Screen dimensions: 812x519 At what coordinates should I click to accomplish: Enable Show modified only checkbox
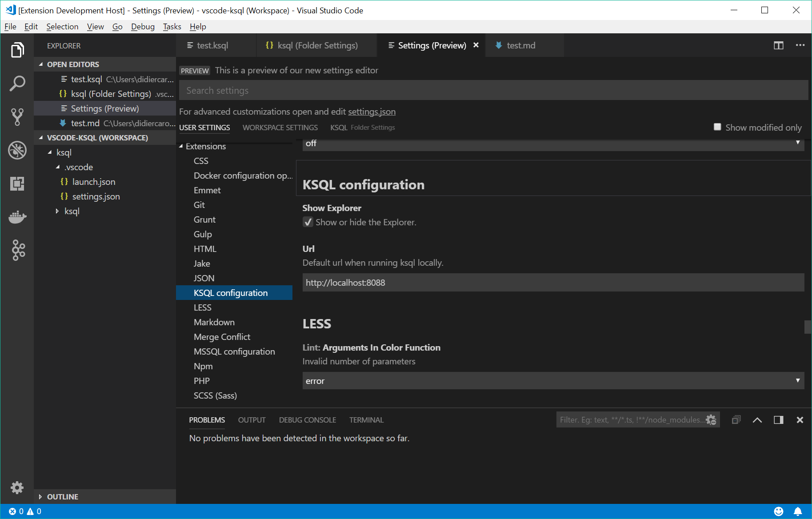[717, 127]
